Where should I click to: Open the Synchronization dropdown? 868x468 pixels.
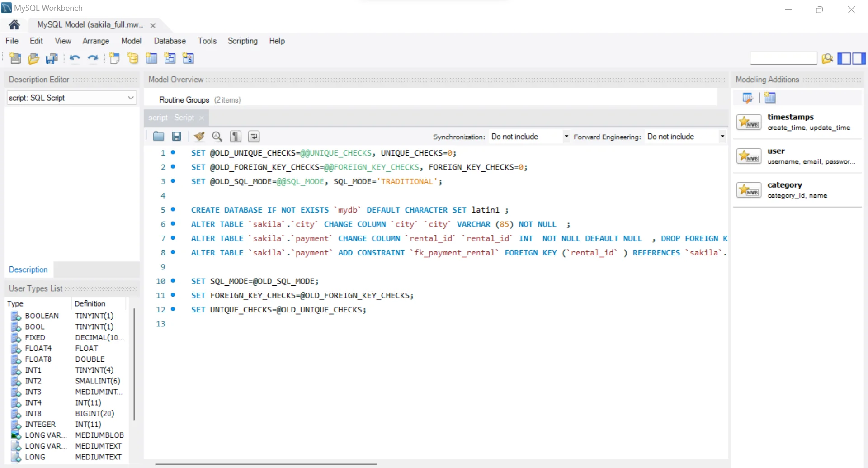[529, 137]
